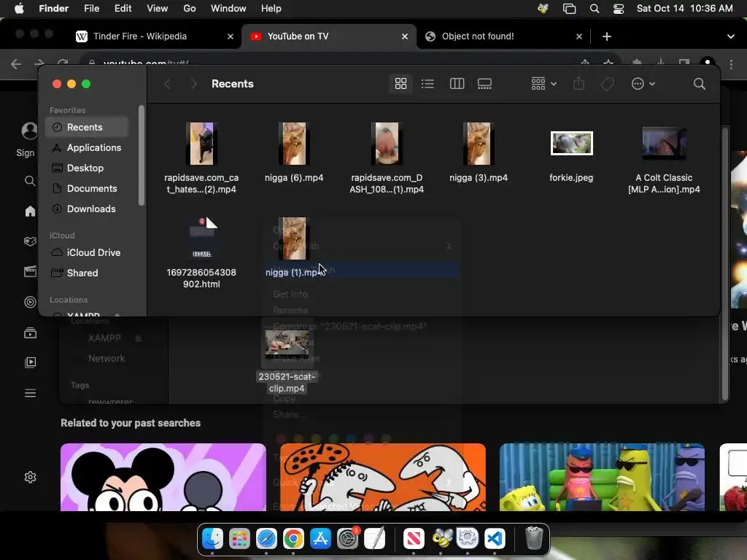Expand the Chrome tab search chevron

[x=730, y=36]
